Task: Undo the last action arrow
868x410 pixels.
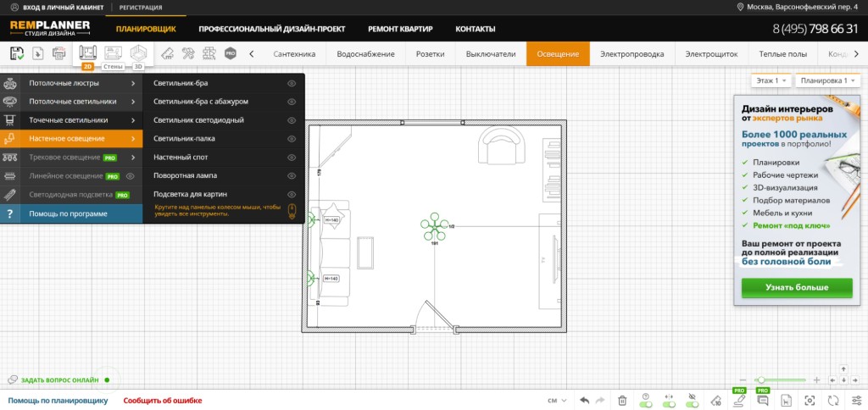Action: (x=585, y=400)
